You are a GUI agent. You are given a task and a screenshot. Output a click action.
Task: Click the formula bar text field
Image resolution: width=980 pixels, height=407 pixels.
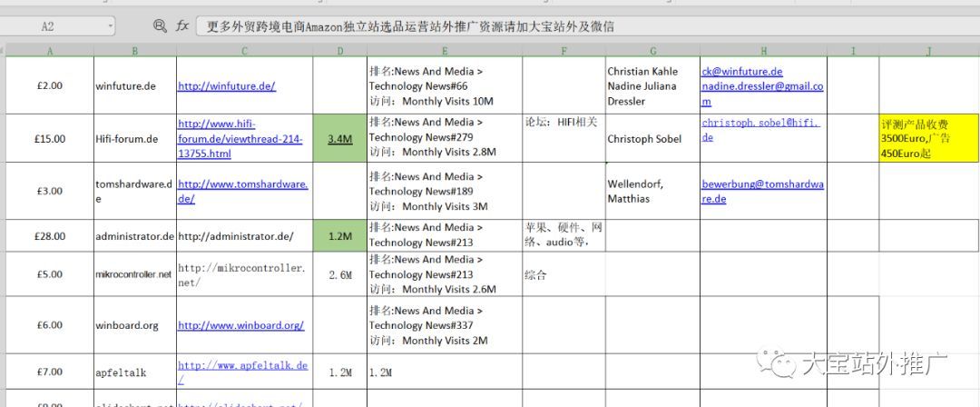(585, 26)
